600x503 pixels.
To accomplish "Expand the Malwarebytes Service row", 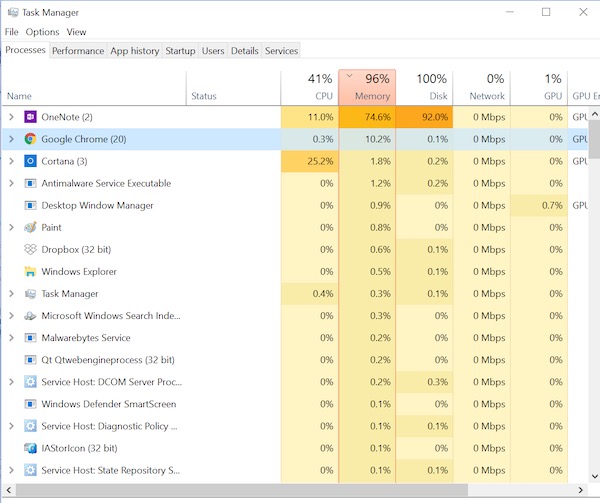I will 11,338.
